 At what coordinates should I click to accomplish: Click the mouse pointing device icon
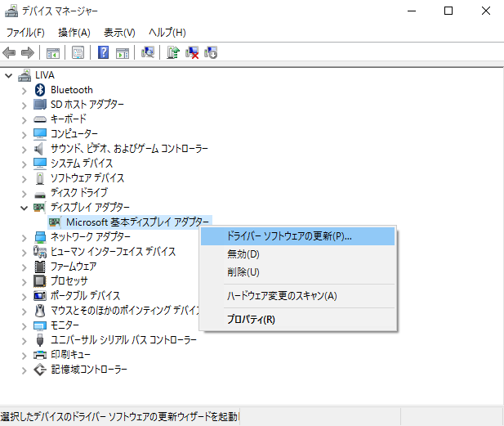click(x=40, y=311)
